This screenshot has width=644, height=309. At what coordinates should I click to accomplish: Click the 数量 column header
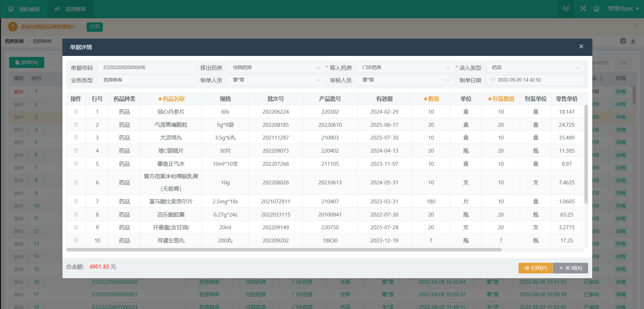(x=431, y=99)
